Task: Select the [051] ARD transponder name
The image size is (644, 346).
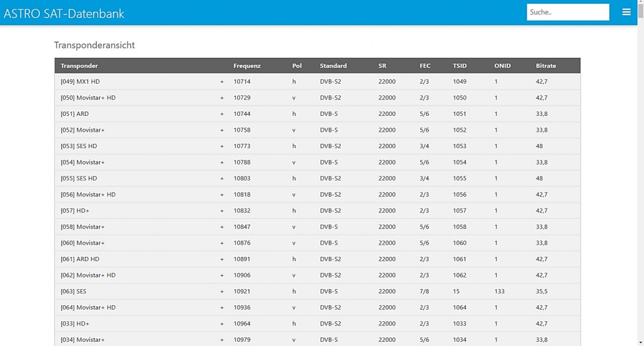Action: [75, 114]
